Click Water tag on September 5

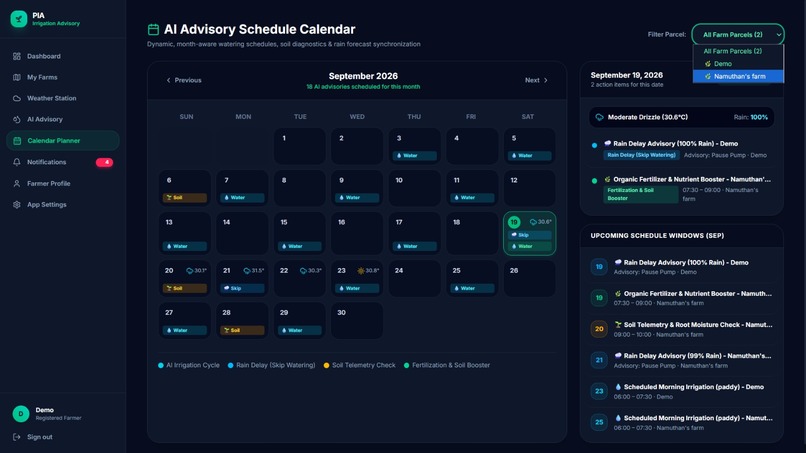(x=529, y=155)
